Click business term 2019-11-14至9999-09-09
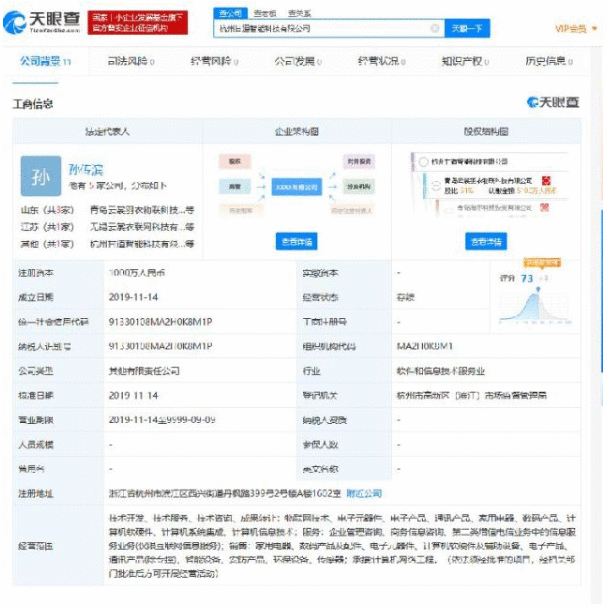 (x=162, y=420)
